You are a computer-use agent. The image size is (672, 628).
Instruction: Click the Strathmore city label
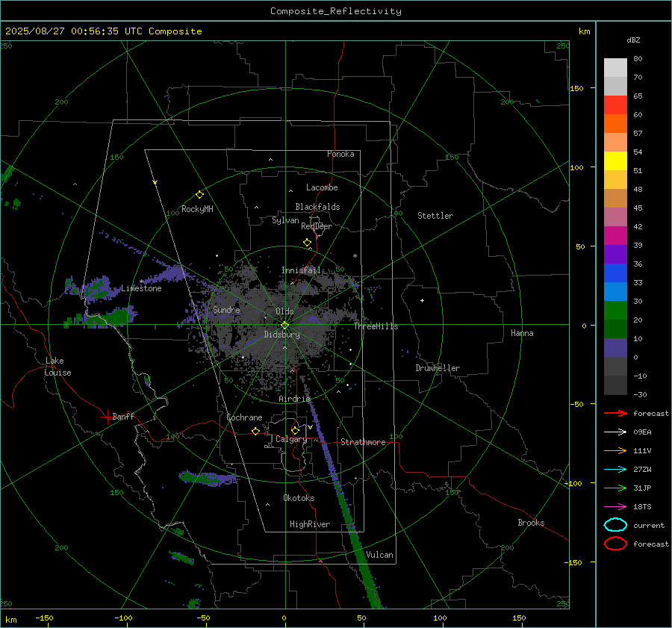coord(364,442)
